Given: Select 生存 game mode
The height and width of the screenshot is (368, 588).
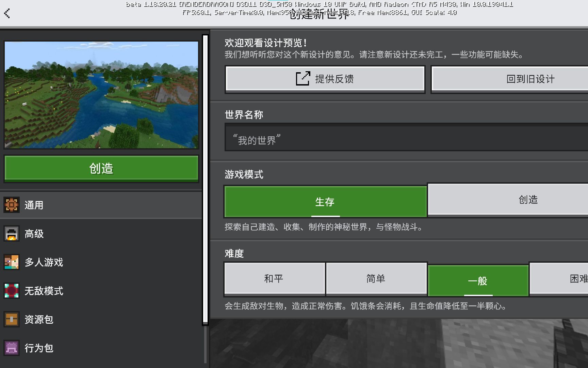Looking at the screenshot, I should (325, 201).
